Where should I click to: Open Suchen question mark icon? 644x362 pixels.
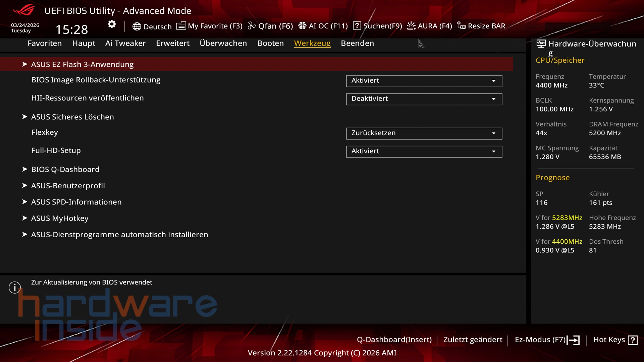[x=357, y=26]
